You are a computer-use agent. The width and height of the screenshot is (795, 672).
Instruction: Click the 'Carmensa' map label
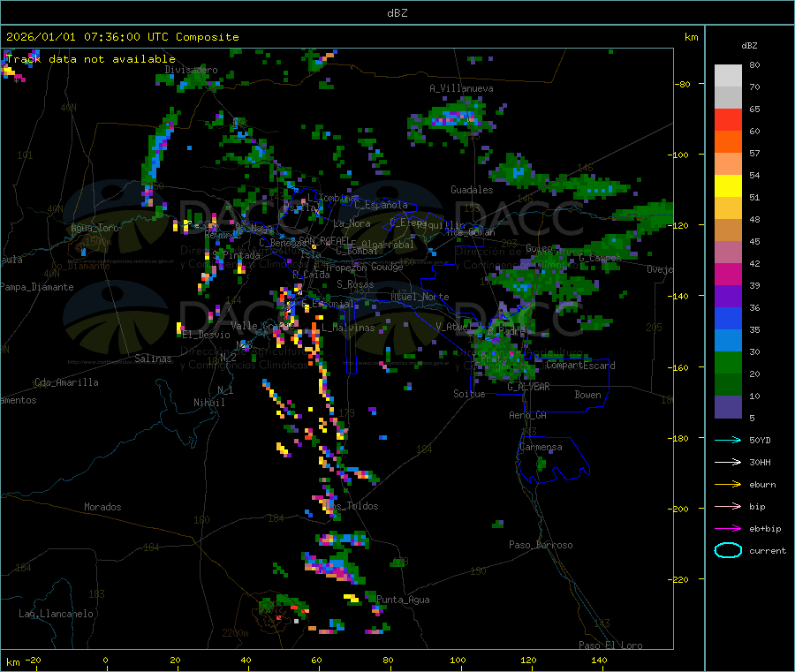pos(541,447)
